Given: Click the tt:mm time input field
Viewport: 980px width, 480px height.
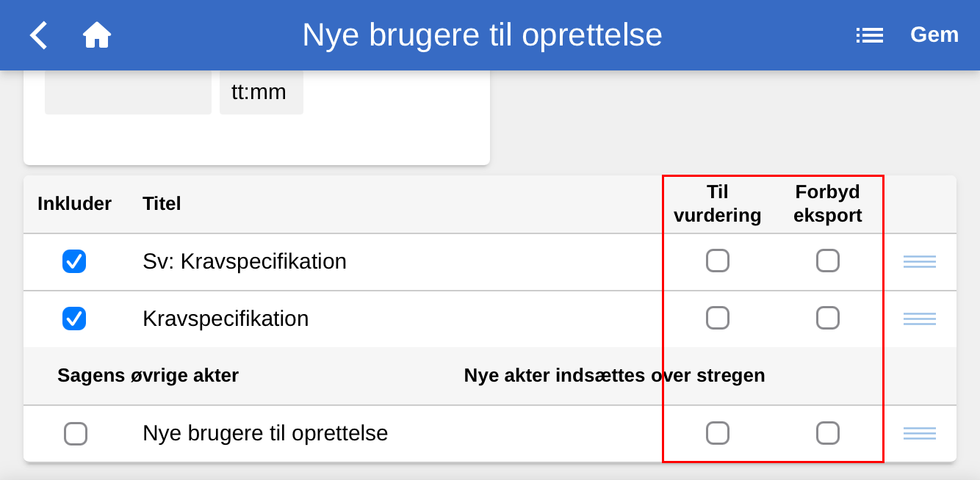Looking at the screenshot, I should pyautogui.click(x=261, y=93).
